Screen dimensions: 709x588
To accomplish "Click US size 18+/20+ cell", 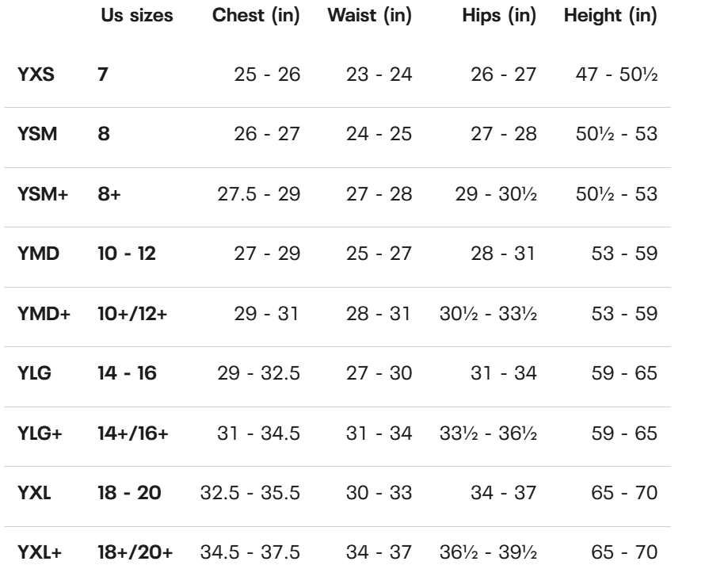I will (135, 552).
